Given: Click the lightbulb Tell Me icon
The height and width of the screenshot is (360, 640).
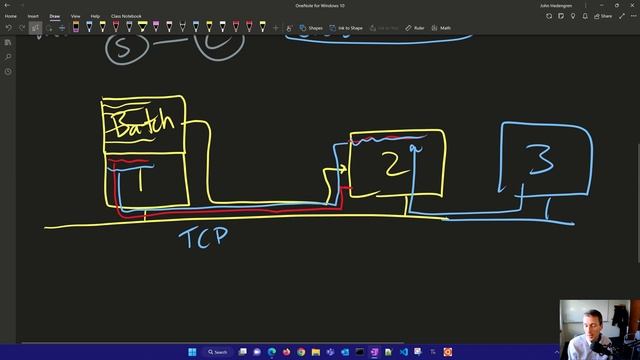Looking at the screenshot, I should [x=573, y=16].
